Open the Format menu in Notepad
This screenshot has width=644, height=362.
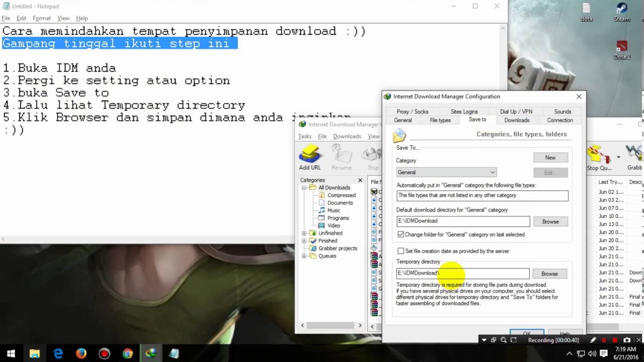click(x=42, y=18)
